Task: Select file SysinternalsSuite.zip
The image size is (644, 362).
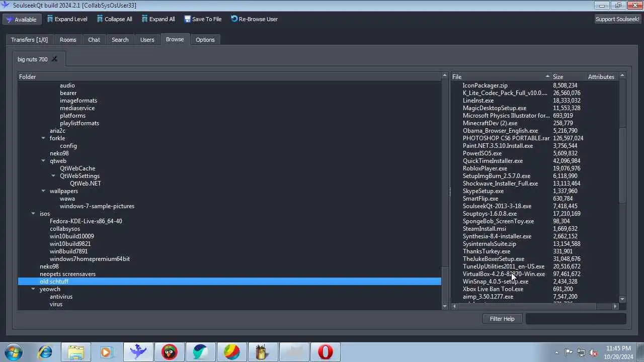Action: tap(490, 244)
